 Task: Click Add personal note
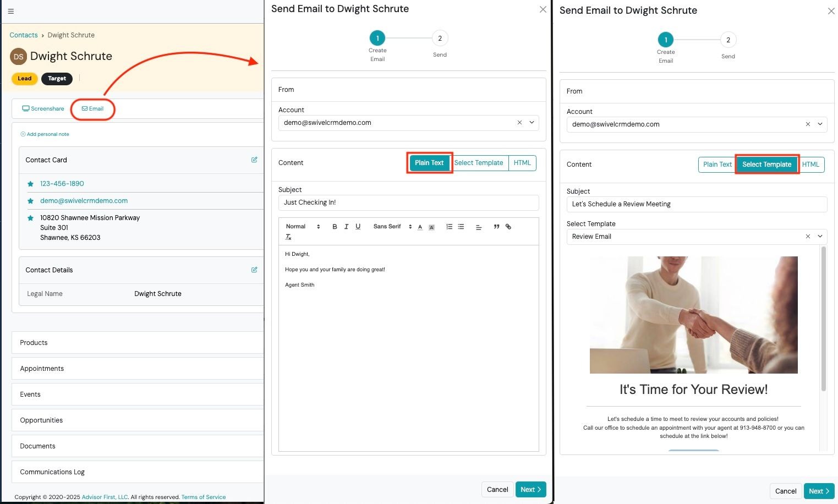[x=45, y=134]
